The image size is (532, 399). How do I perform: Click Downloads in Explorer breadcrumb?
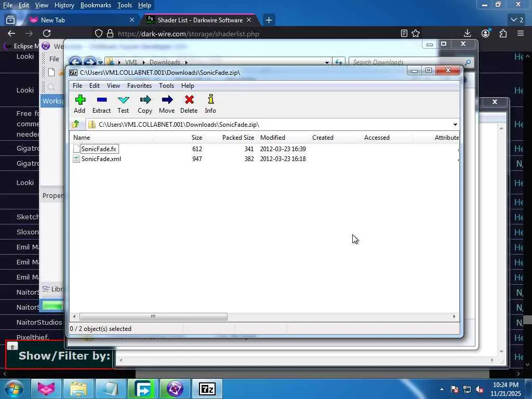pos(165,62)
